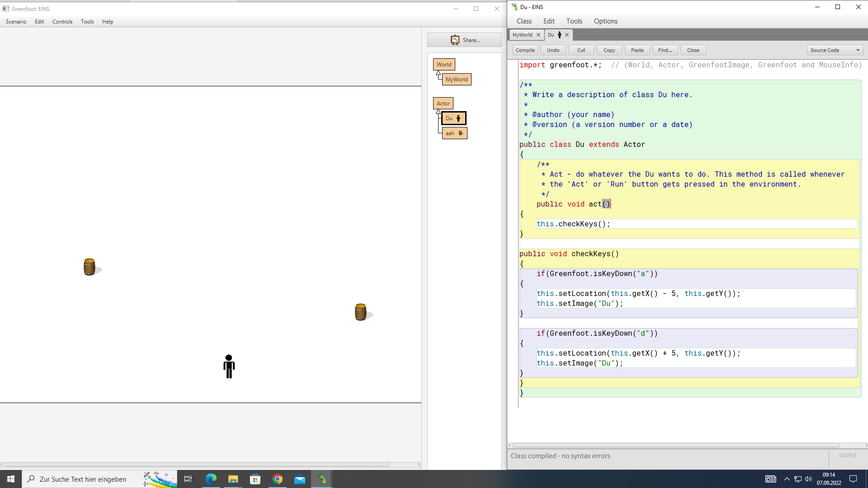Close the Du editor tab
Viewport: 868px width, 488px height.
coord(567,35)
